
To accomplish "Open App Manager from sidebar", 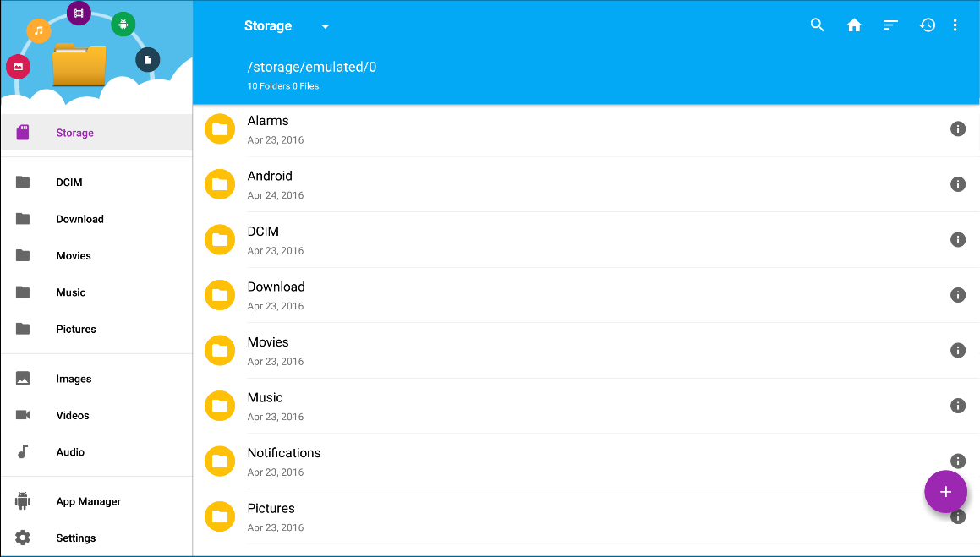I will click(88, 501).
